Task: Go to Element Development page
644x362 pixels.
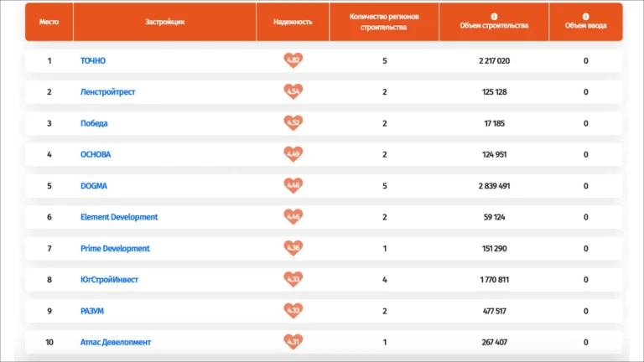Action: 119,217
